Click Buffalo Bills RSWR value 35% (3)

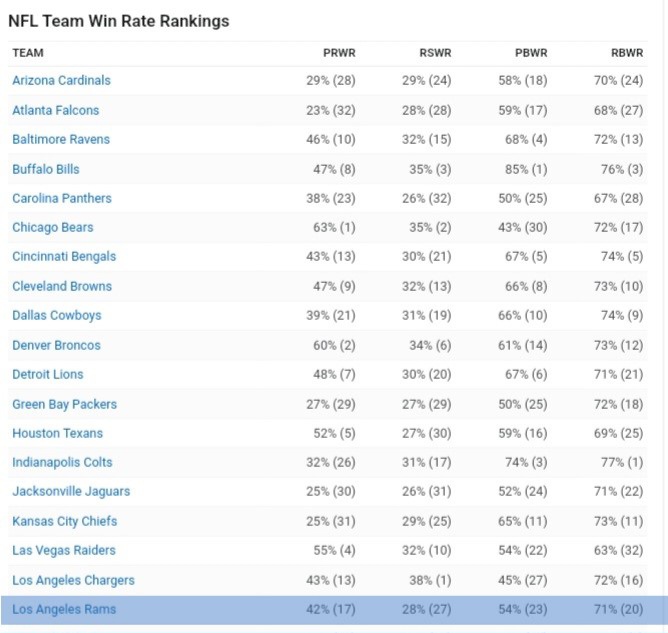430,169
